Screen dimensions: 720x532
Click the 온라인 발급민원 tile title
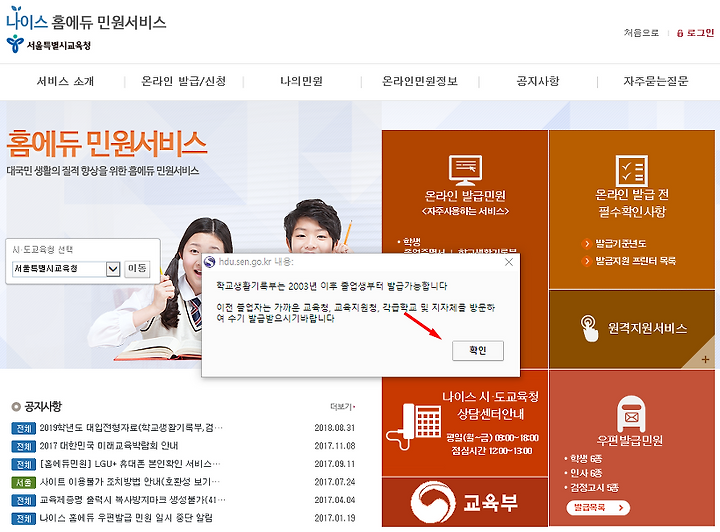465,196
